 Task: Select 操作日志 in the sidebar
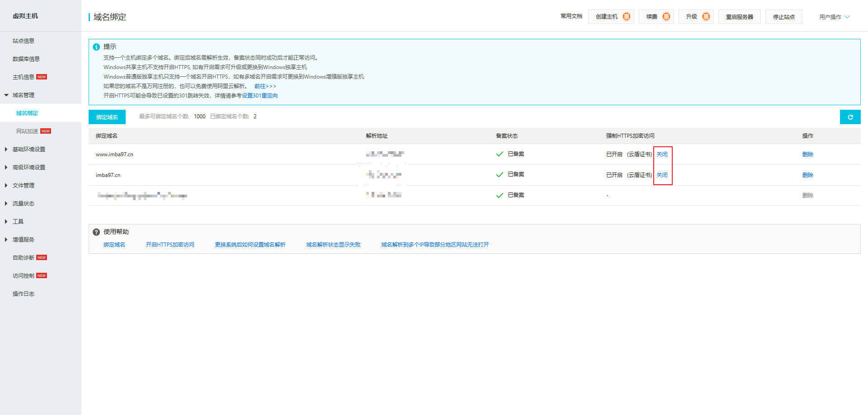(24, 294)
